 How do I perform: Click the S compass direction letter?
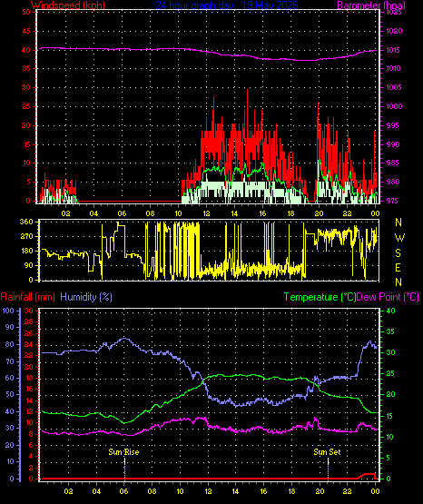[398, 253]
